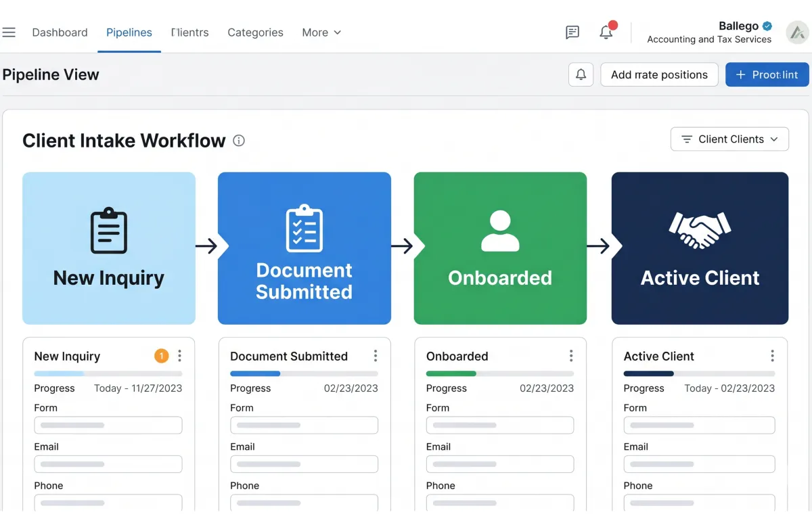Viewport: 812px width, 525px height.
Task: Click Form field in Onboarded card
Action: (x=500, y=425)
